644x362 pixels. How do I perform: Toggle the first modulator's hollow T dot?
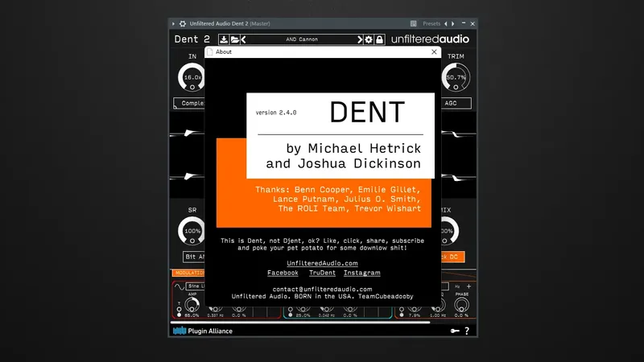pos(179,310)
